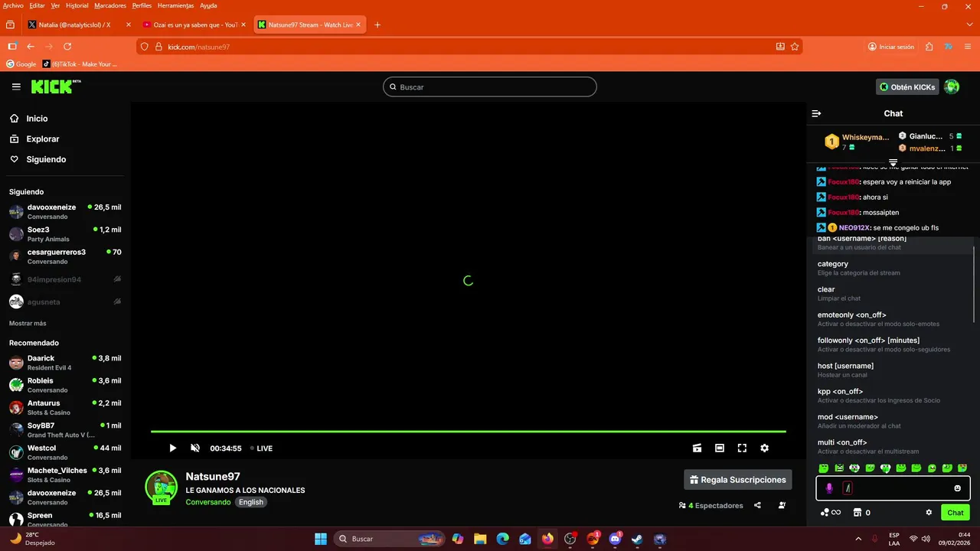Select the category chat command

coord(891,268)
